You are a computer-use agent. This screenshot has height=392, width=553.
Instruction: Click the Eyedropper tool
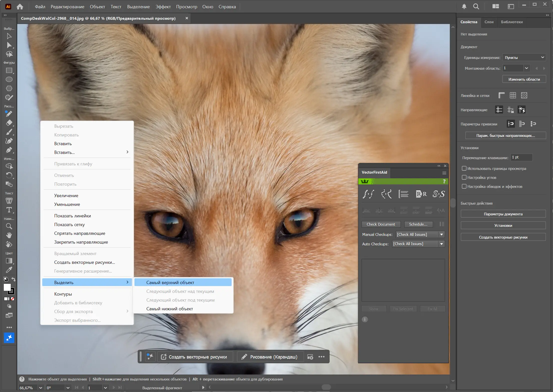tap(9, 270)
